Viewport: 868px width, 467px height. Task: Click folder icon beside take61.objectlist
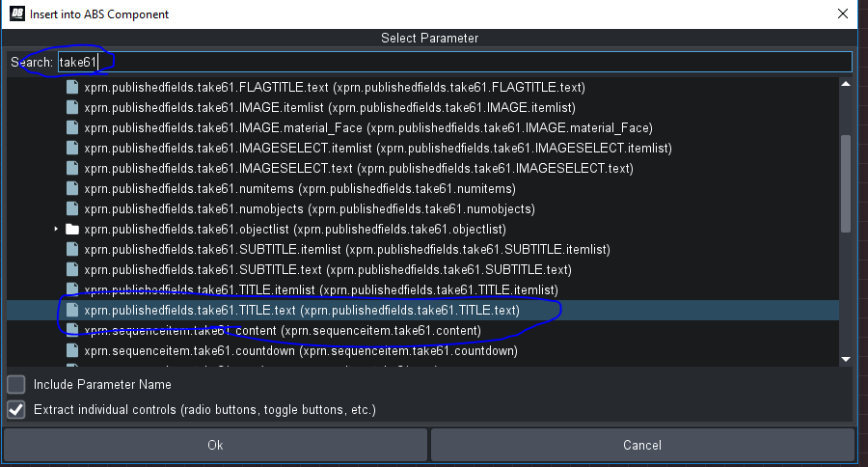click(x=71, y=230)
